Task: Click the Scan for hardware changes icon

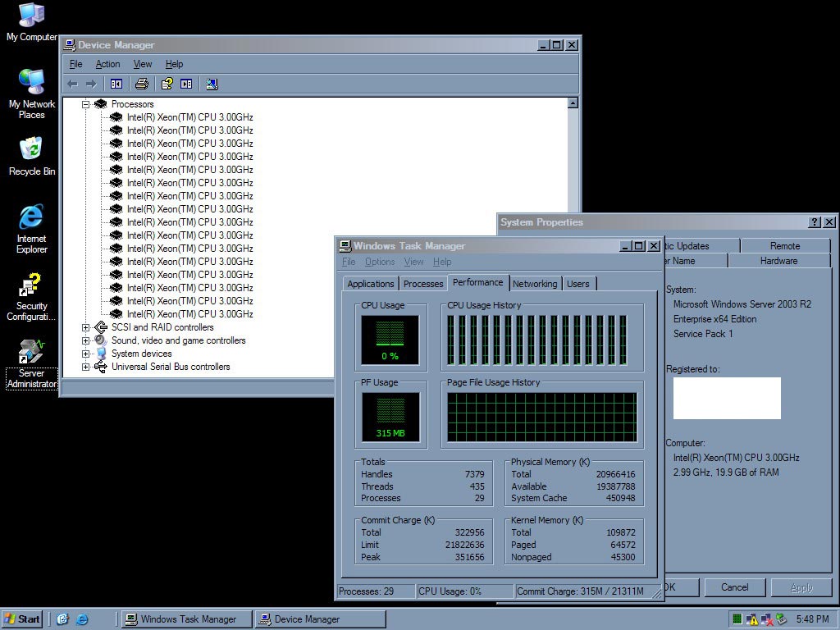Action: pyautogui.click(x=212, y=84)
